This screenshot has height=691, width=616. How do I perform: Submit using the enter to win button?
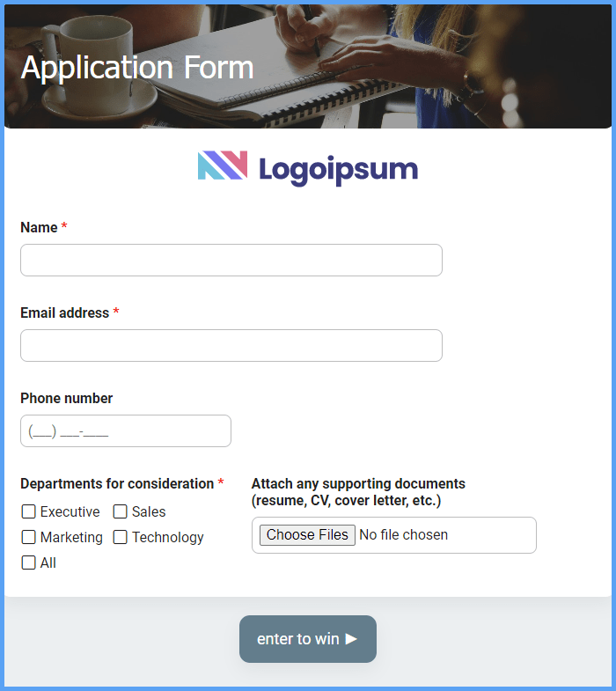[307, 639]
